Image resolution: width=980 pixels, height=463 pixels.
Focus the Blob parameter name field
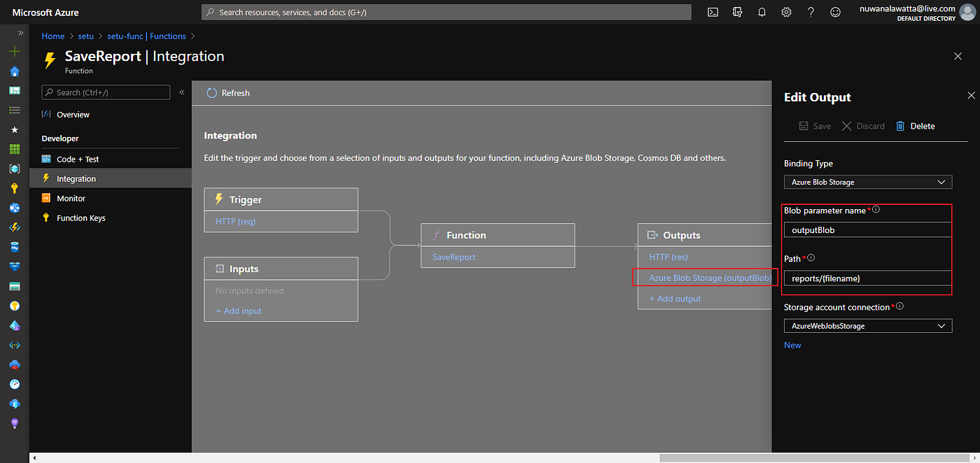pyautogui.click(x=868, y=229)
